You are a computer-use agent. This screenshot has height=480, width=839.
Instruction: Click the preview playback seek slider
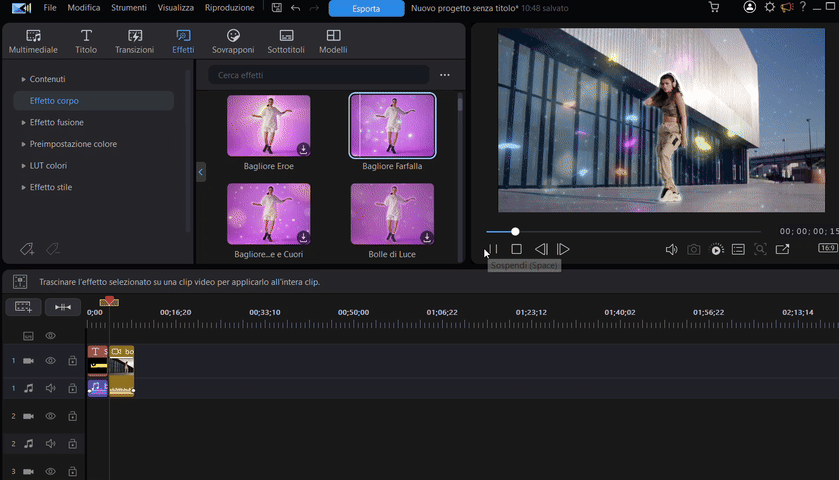pos(623,232)
